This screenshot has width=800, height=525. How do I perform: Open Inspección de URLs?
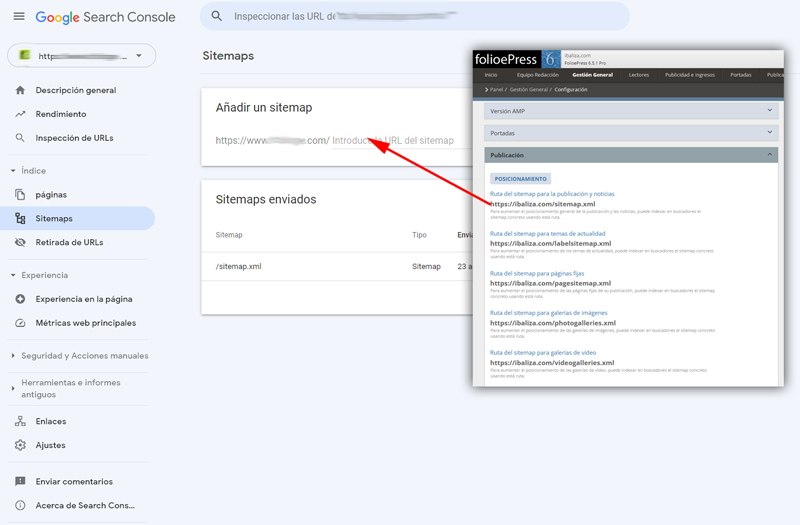pyautogui.click(x=74, y=138)
